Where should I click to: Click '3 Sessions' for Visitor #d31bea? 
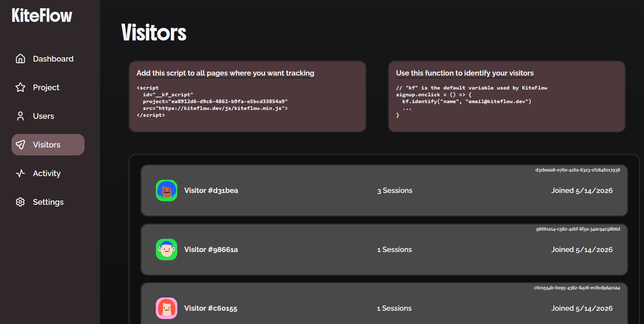[x=395, y=190]
